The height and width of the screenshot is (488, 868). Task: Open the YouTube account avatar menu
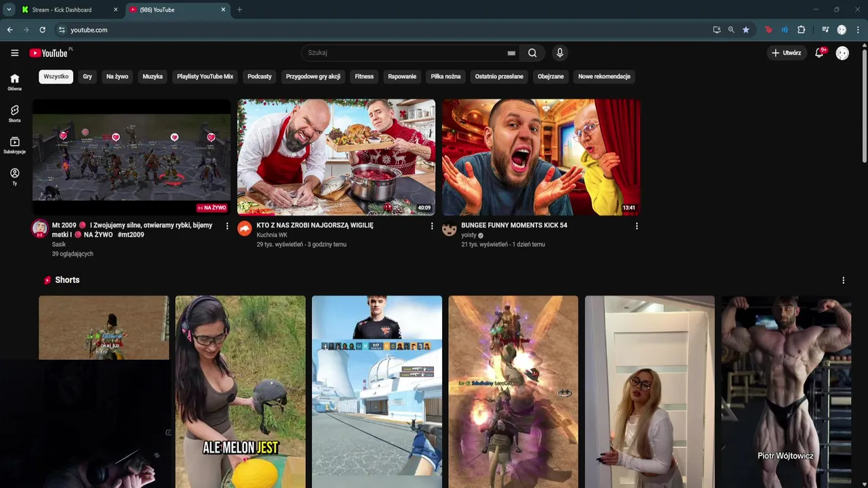coord(842,53)
